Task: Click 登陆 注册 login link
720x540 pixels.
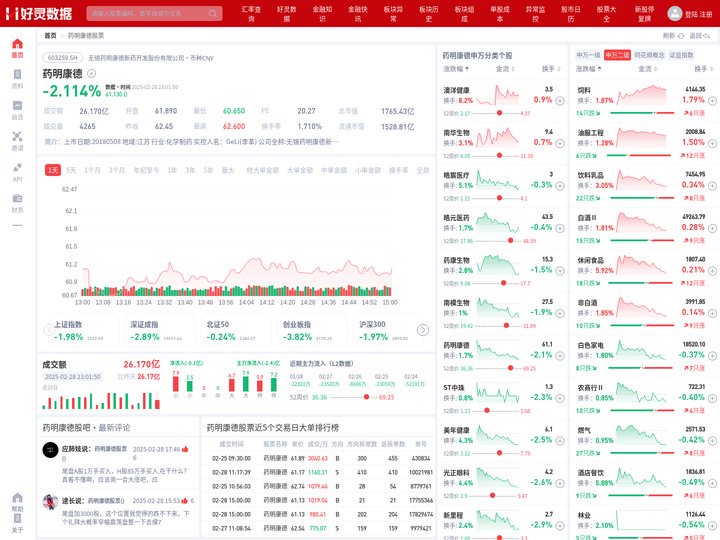Action: point(698,14)
